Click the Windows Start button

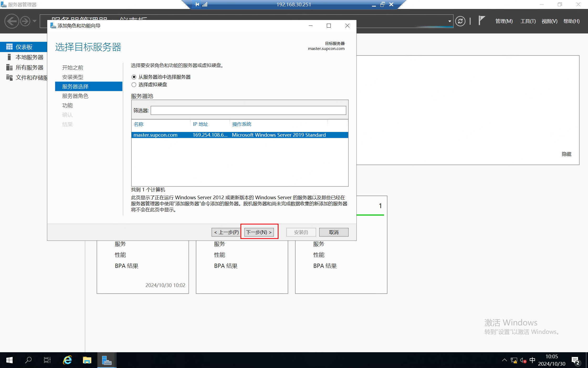(9, 360)
